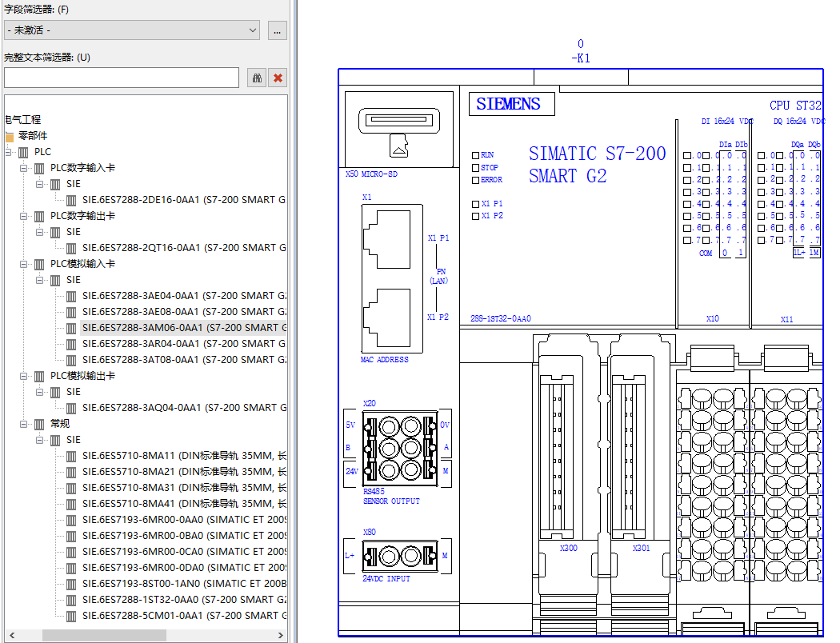This screenshot has height=643, width=840.
Task: Click the STOP indicator box on the PLC
Action: point(475,168)
